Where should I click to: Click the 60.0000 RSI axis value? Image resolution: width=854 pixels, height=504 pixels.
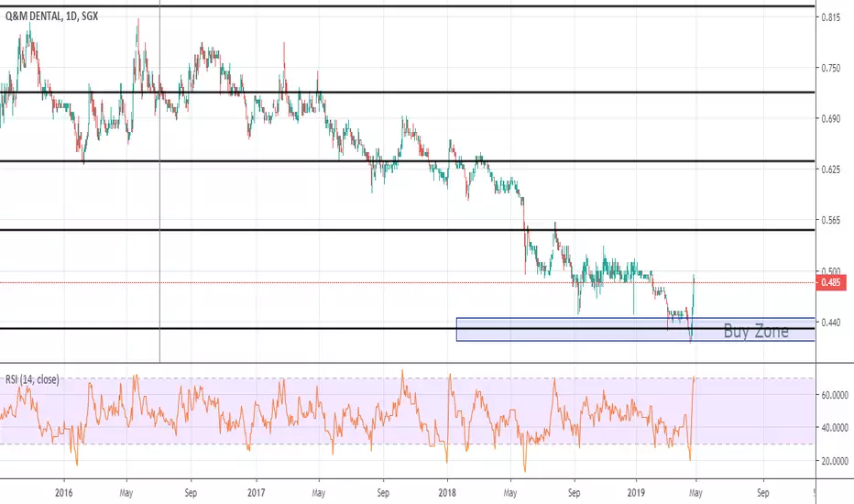[x=835, y=395]
